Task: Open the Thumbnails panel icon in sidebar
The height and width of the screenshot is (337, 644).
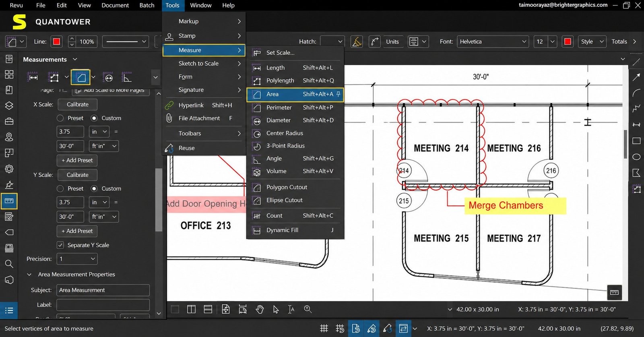Action: point(9,74)
